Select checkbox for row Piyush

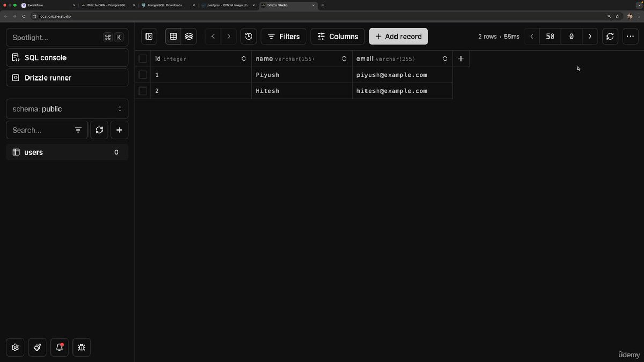(143, 75)
